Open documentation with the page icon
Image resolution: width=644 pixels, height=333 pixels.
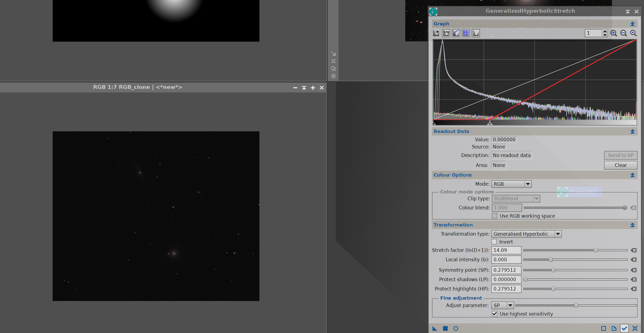click(614, 329)
